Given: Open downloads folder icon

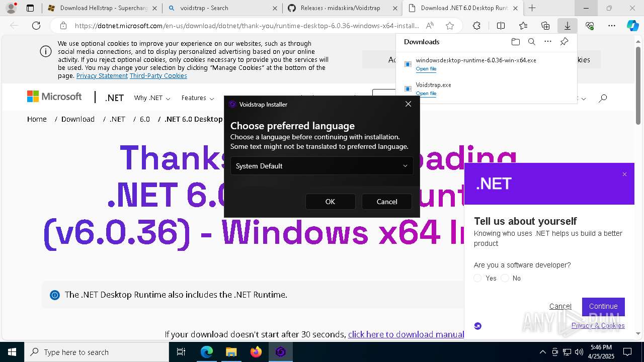Looking at the screenshot, I should (x=515, y=42).
